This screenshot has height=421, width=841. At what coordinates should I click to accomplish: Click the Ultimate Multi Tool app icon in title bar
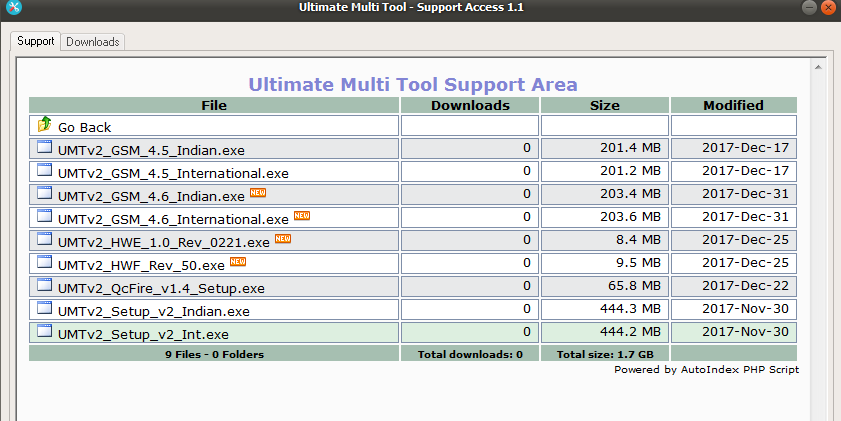coord(14,8)
